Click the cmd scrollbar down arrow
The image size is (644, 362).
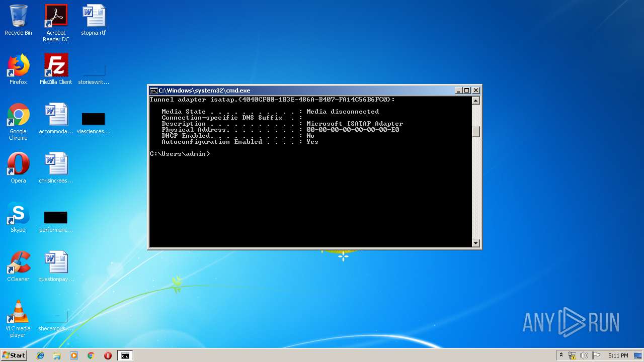pos(476,243)
